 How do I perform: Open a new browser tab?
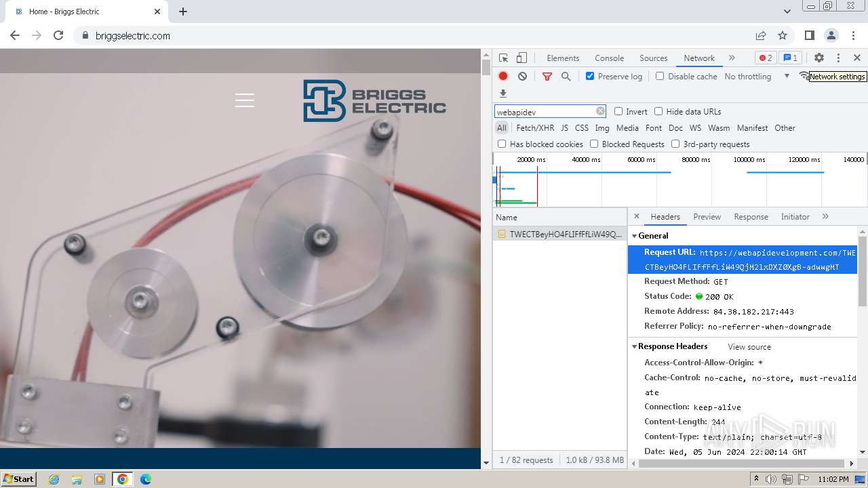[x=183, y=12]
